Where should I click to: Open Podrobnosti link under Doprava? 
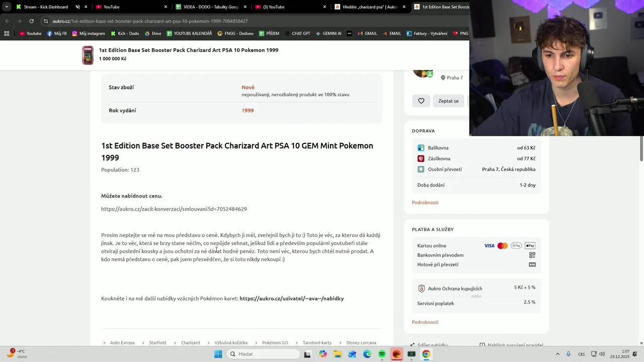(425, 202)
